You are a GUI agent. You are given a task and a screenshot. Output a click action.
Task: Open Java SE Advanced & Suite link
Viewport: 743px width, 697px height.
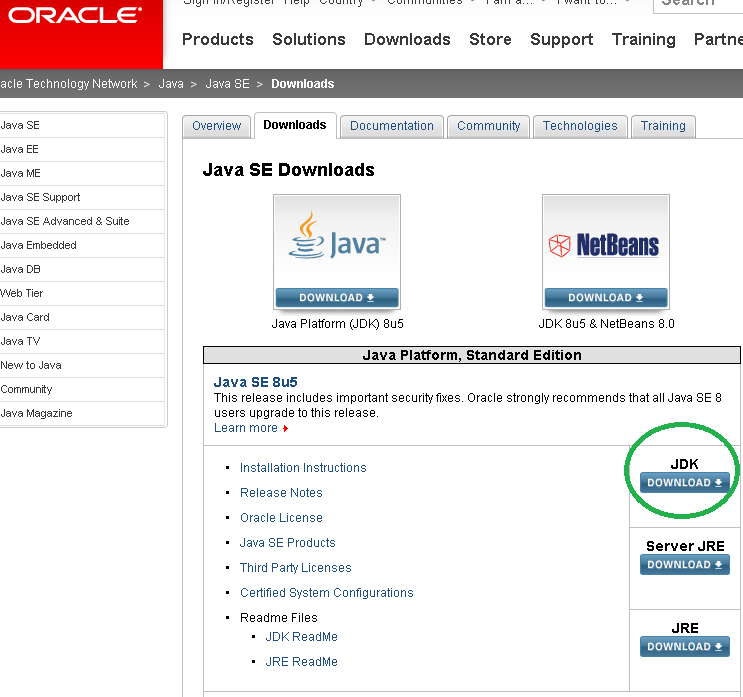[82, 221]
